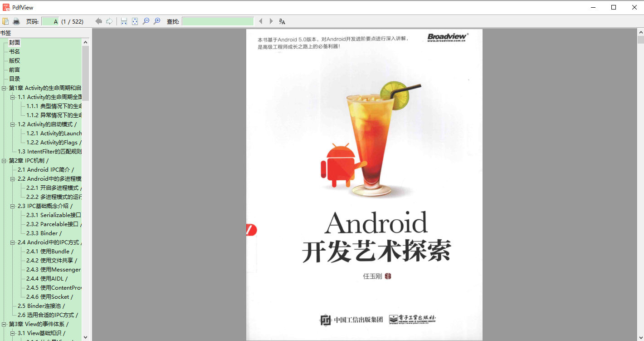Collapse the 2.2 Android中的多进程模式 node

click(13, 179)
